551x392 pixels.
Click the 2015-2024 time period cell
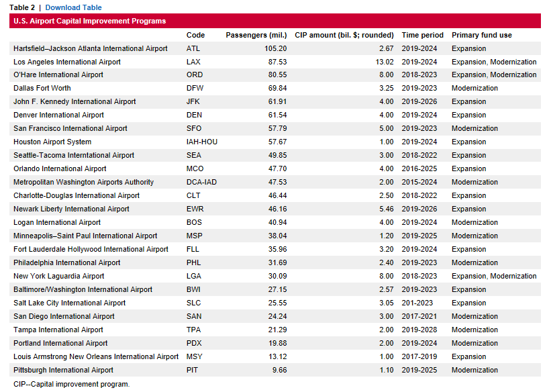coord(419,182)
